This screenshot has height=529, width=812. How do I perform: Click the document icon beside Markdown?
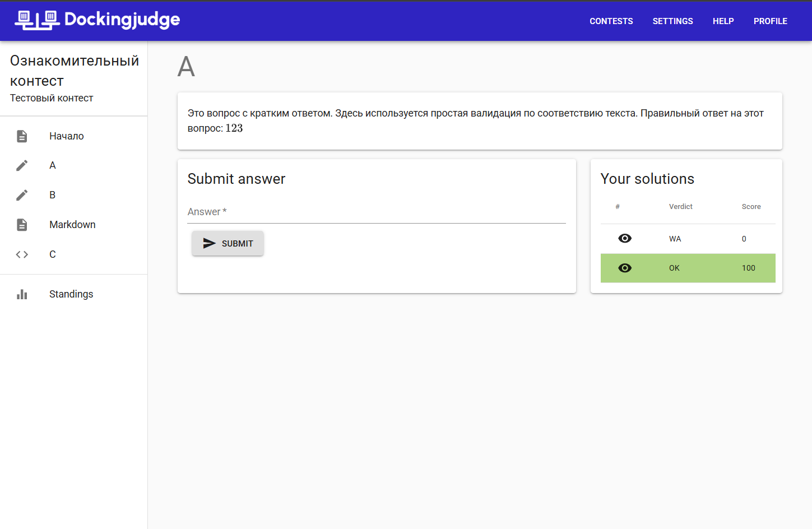pos(22,225)
